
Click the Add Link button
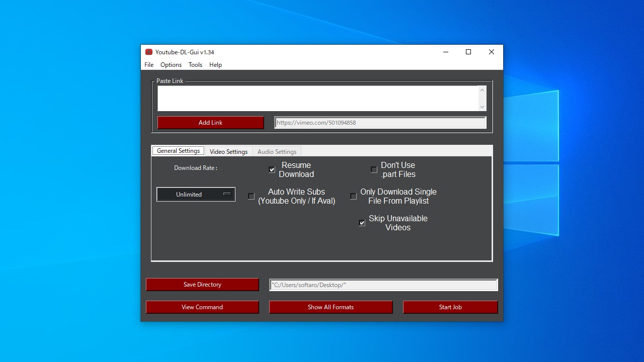click(x=210, y=123)
